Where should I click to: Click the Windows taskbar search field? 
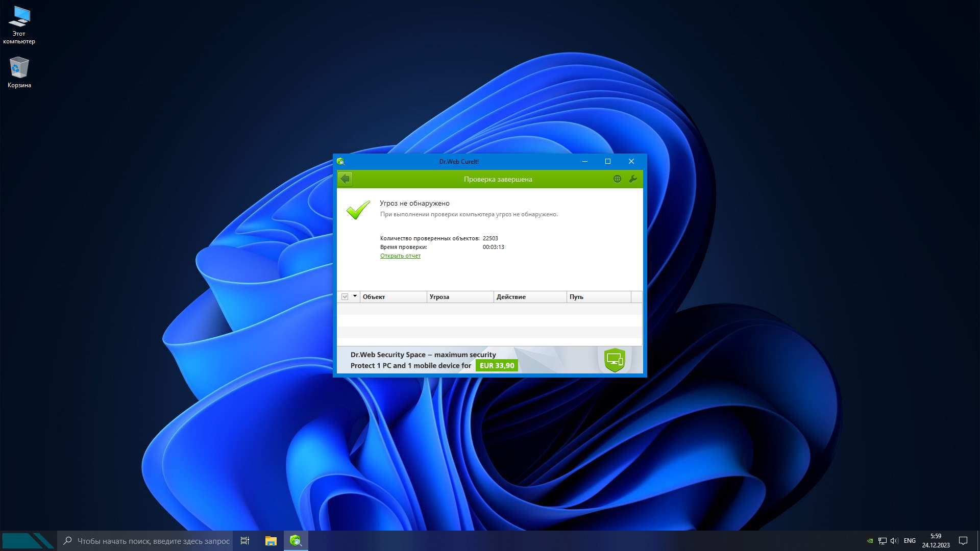(153, 541)
